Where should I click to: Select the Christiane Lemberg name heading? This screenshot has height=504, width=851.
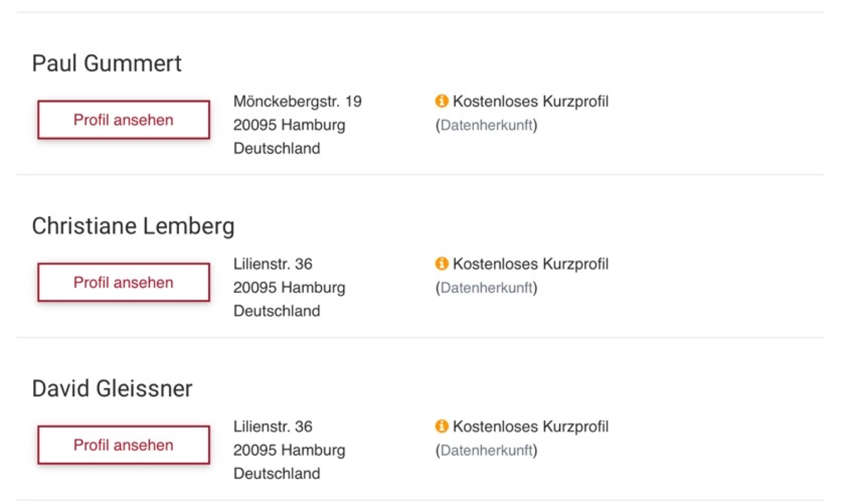click(133, 226)
